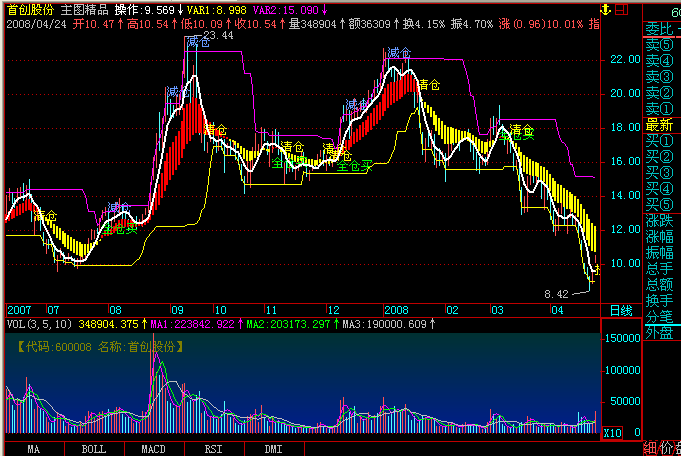The height and width of the screenshot is (456, 681).
Task: Click the 买② order row
Action: point(659,157)
